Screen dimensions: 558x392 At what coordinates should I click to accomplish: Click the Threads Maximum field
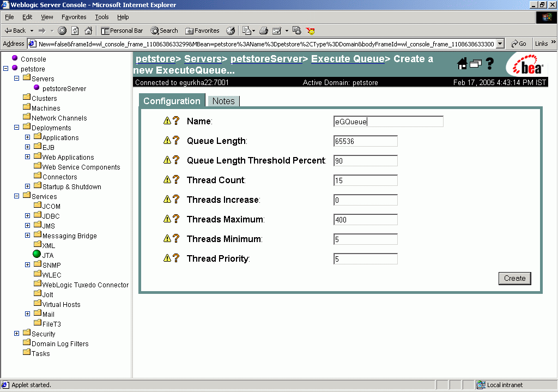(366, 219)
